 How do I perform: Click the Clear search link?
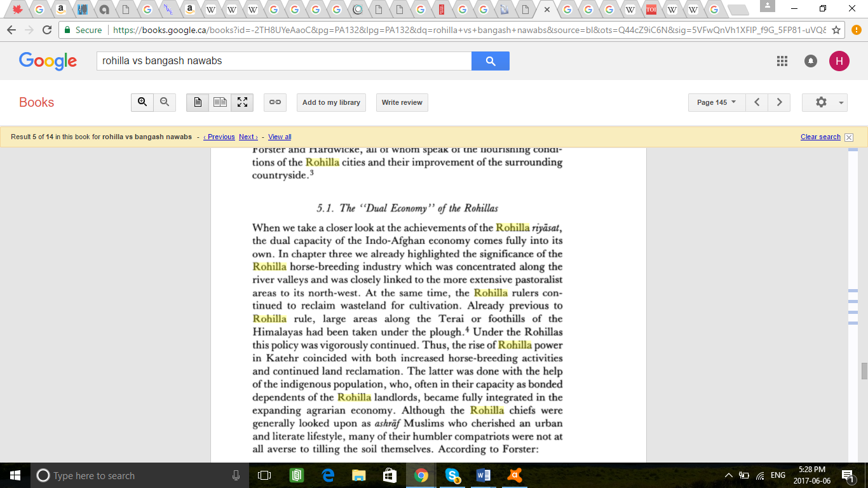tap(820, 137)
